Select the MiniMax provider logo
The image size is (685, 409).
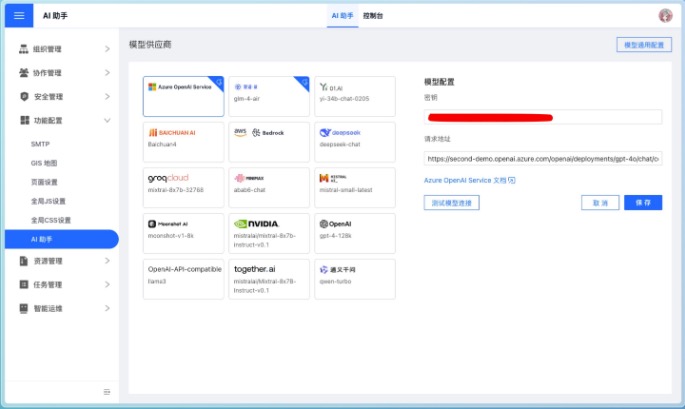(x=249, y=178)
